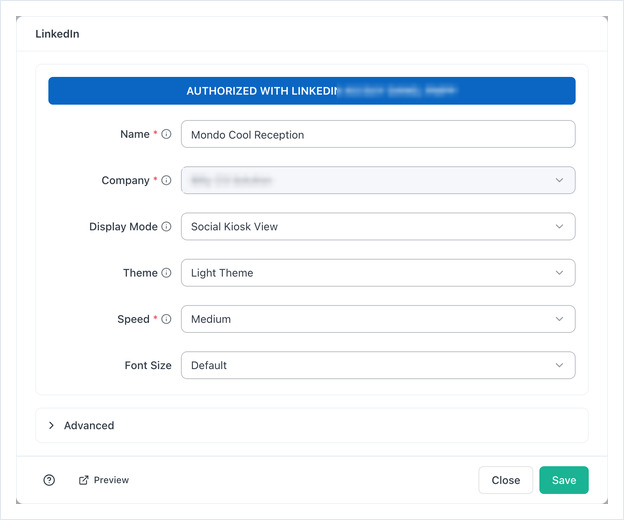Image resolution: width=624 pixels, height=520 pixels.
Task: Click the Company label text
Action: pos(125,181)
